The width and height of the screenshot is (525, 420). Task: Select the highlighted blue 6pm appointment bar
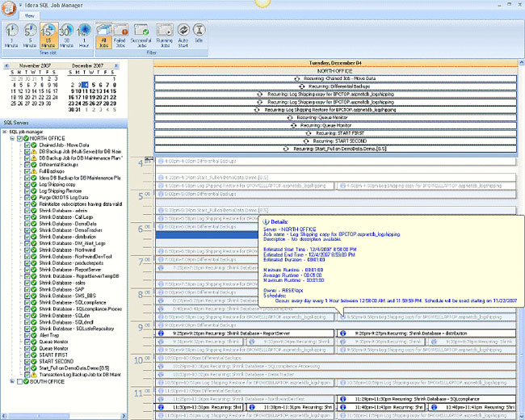(x=207, y=235)
